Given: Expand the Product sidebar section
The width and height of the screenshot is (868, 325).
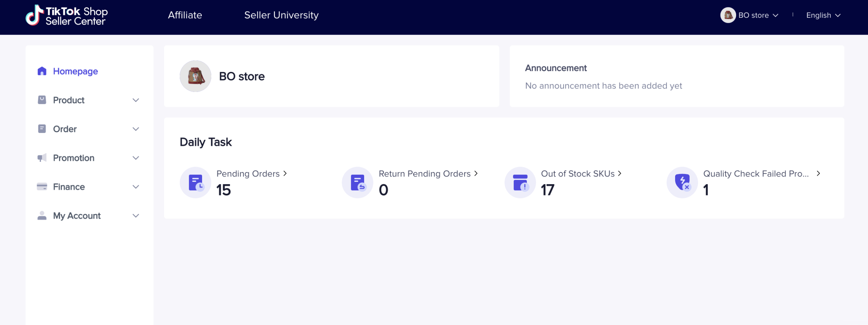Looking at the screenshot, I should point(136,100).
